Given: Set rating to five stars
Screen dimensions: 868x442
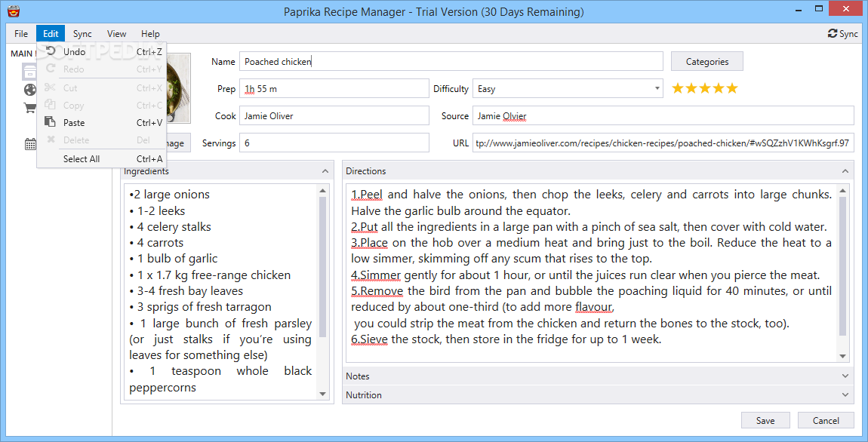Looking at the screenshot, I should [732, 88].
